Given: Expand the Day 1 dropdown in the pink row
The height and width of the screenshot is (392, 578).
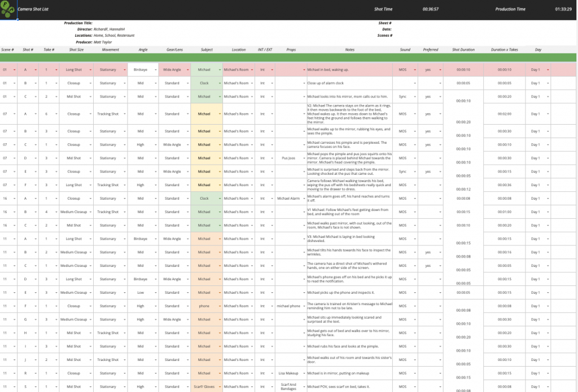Looking at the screenshot, I should [x=548, y=70].
